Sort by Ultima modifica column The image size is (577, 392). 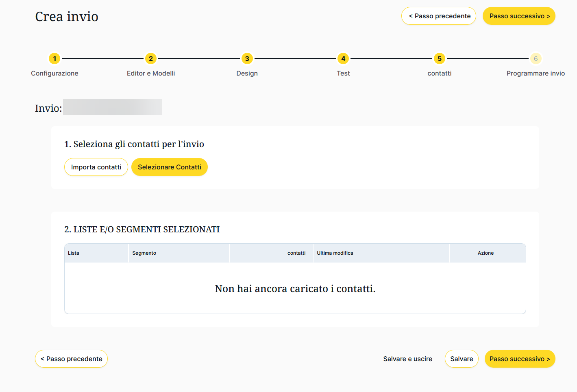[335, 253]
